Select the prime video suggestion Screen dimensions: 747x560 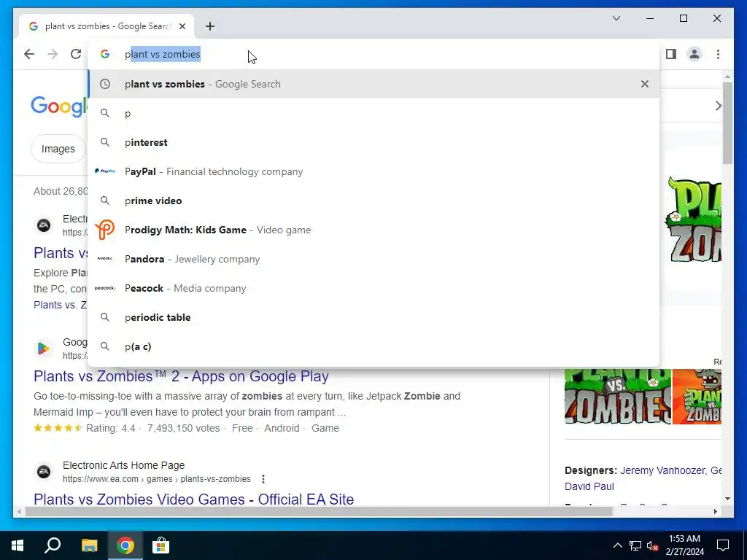[x=373, y=201]
